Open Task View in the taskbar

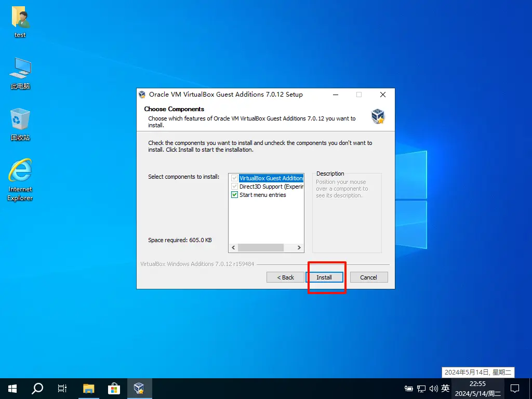point(62,389)
